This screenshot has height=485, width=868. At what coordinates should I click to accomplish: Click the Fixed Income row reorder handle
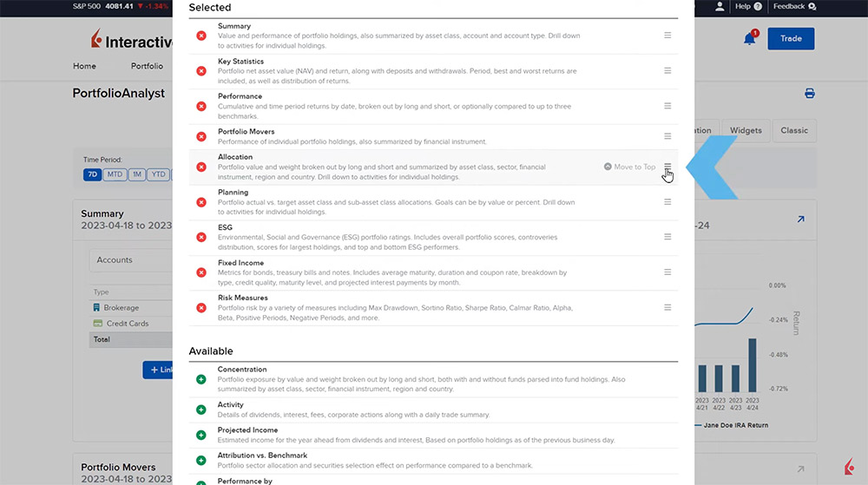click(x=667, y=272)
